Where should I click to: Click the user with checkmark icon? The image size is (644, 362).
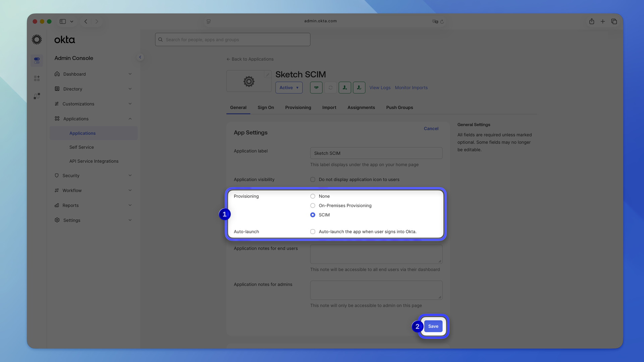[x=359, y=88]
